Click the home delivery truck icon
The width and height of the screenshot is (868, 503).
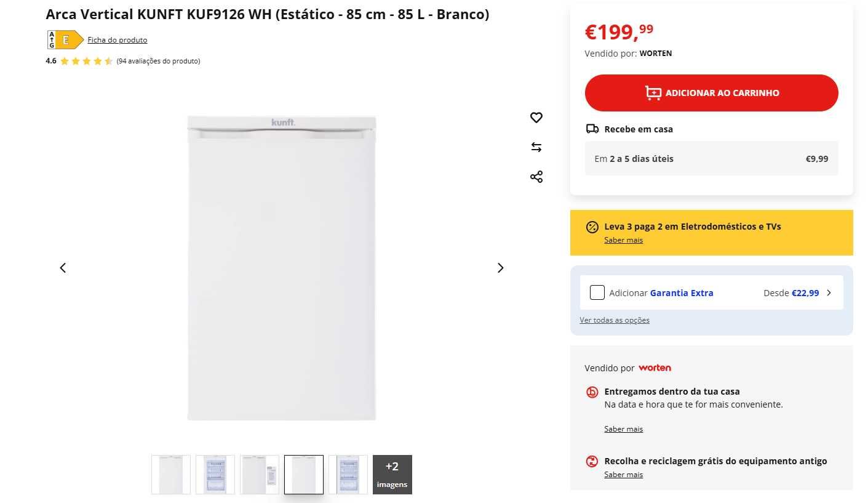point(592,129)
